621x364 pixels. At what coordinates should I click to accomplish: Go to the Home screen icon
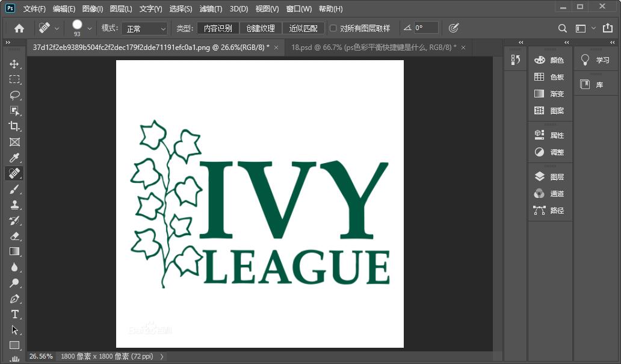(x=19, y=28)
